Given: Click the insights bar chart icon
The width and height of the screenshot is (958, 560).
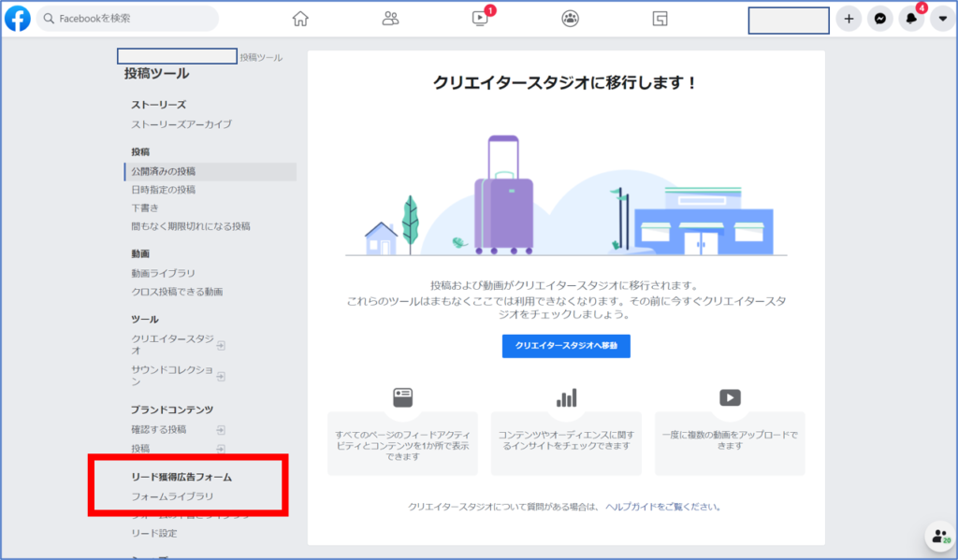Looking at the screenshot, I should (566, 398).
